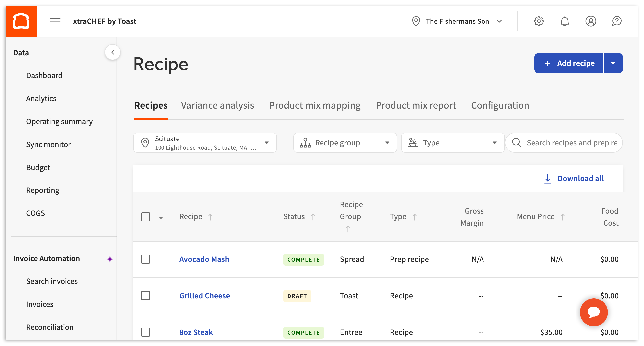Image resolution: width=644 pixels, height=346 pixels.
Task: Switch to the Variance analysis tab
Action: (x=217, y=105)
